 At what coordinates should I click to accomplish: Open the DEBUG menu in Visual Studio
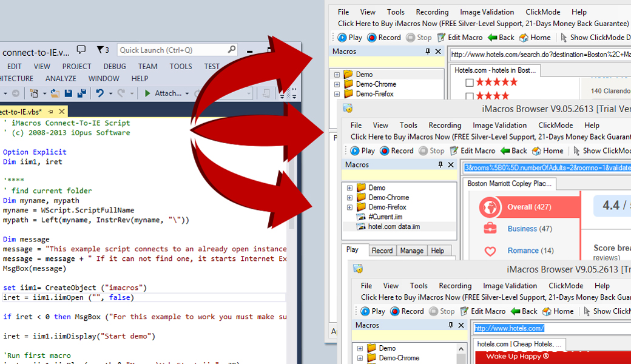click(x=115, y=66)
